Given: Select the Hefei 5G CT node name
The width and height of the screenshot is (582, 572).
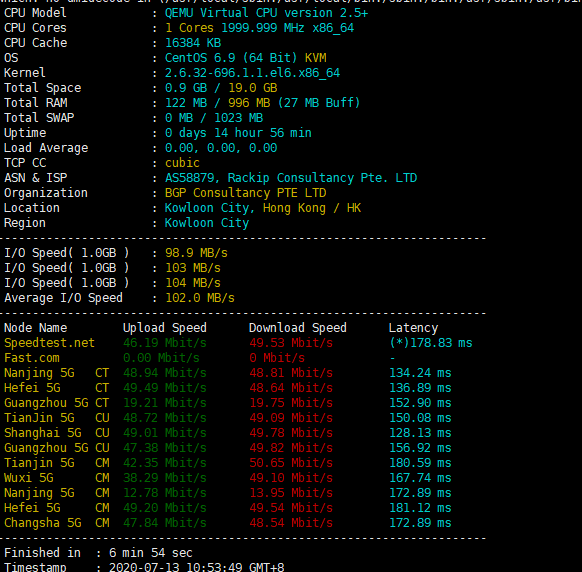Looking at the screenshot, I should [56, 388].
